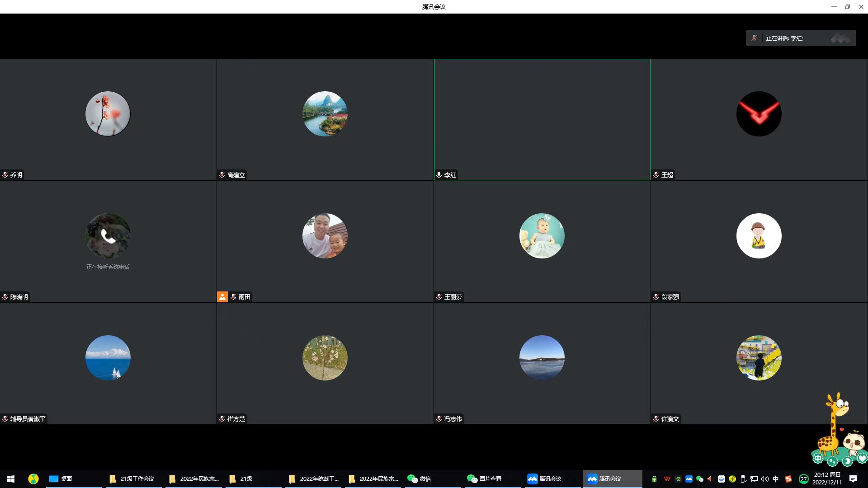
Task: Click the muted mic icon beside 乔明
Action: [x=5, y=175]
